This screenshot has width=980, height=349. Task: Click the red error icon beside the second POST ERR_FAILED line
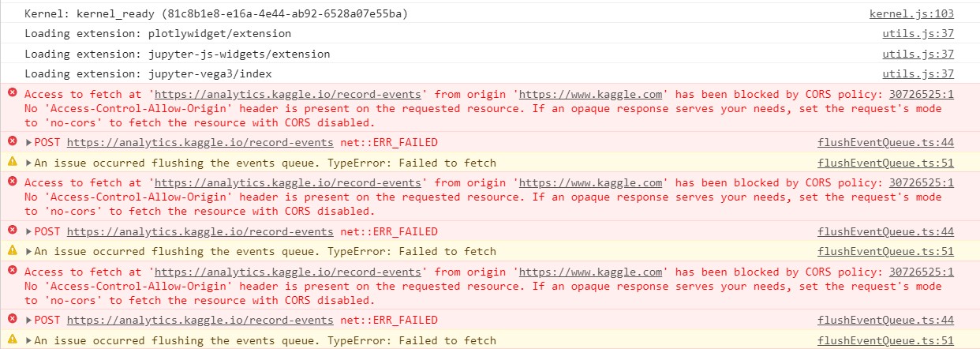click(12, 231)
